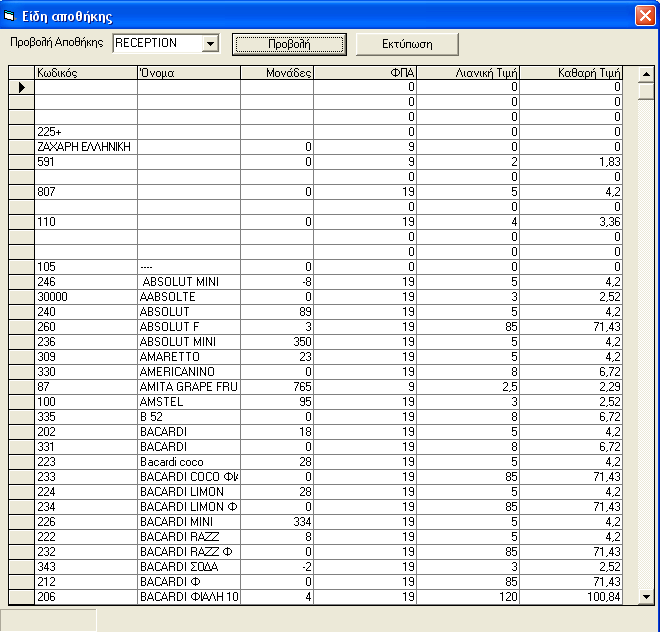Viewport: 660px width, 632px height.
Task: Click the units value 95 for AMSTEL
Action: 277,402
